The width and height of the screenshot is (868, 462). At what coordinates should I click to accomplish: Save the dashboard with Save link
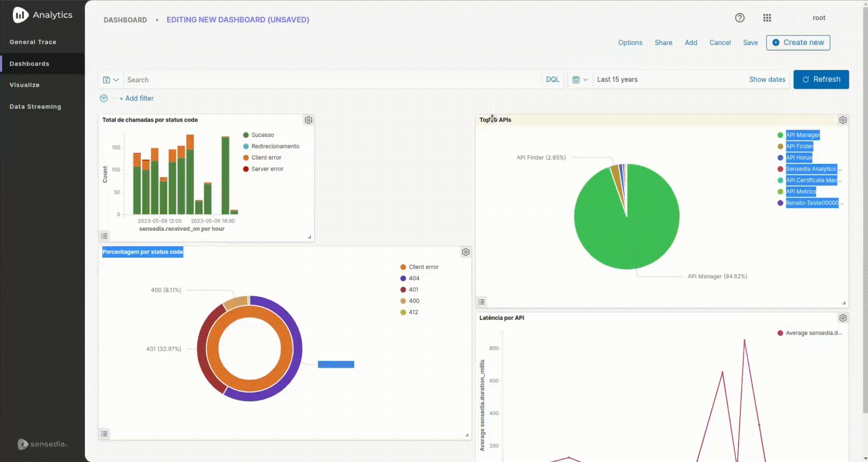coord(750,42)
